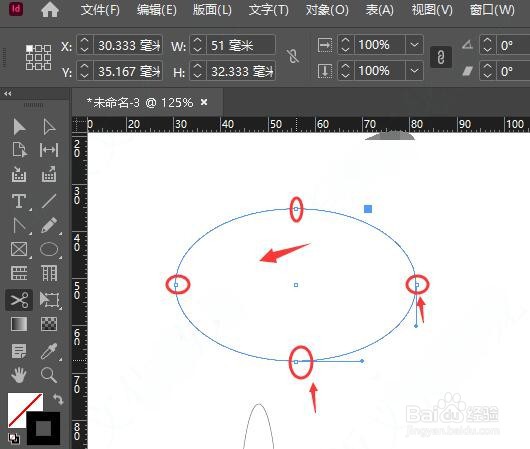Pick the Hand tool
The image size is (530, 449).
click(19, 375)
